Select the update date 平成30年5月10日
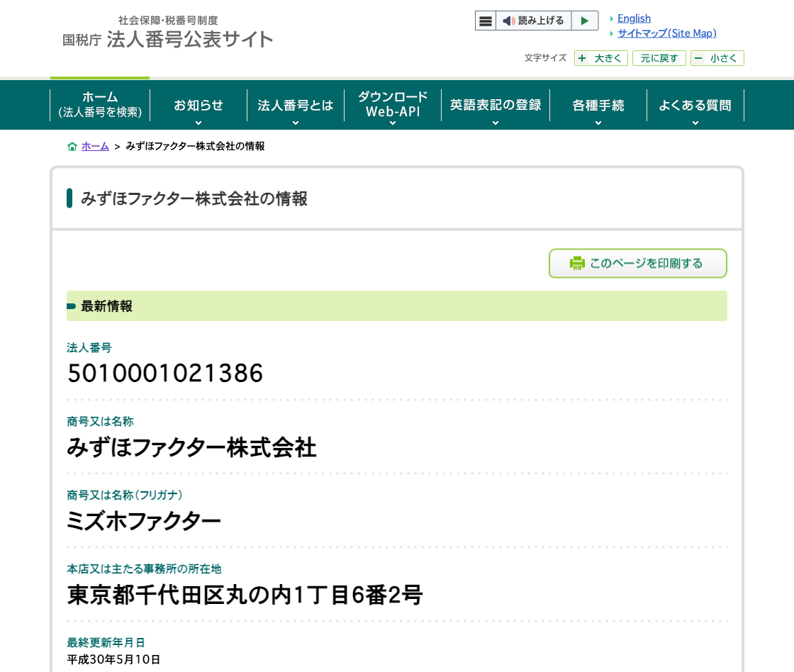 tap(113, 659)
